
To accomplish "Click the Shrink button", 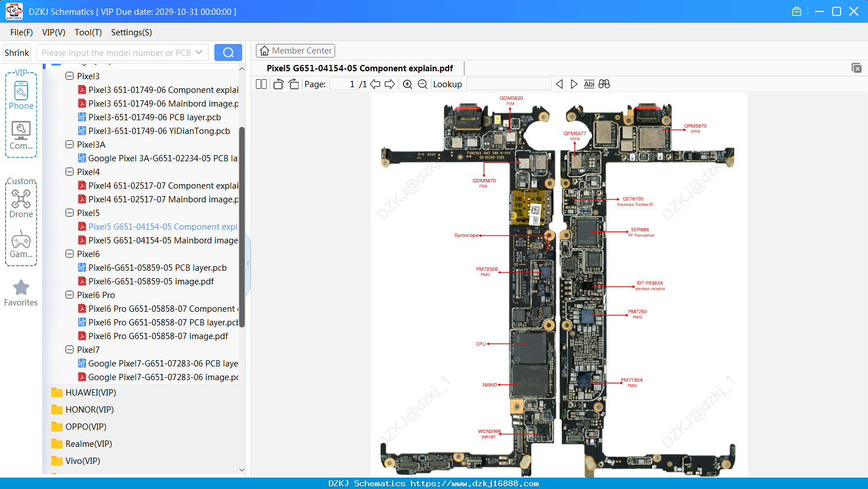I will (17, 52).
